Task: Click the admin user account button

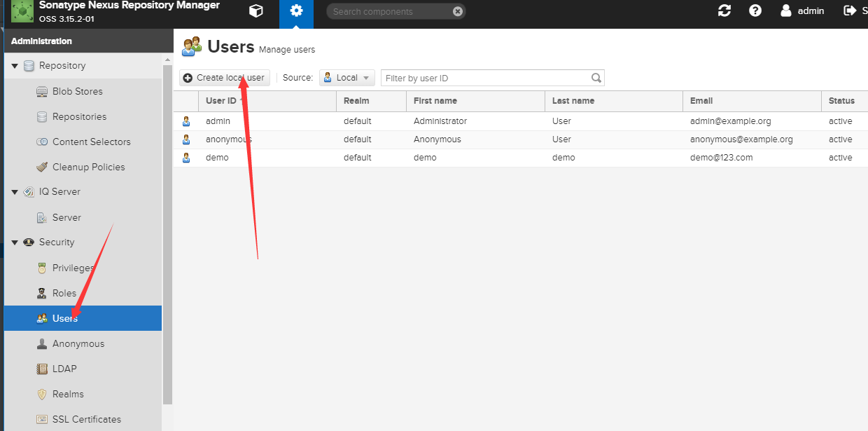Action: (x=802, y=11)
